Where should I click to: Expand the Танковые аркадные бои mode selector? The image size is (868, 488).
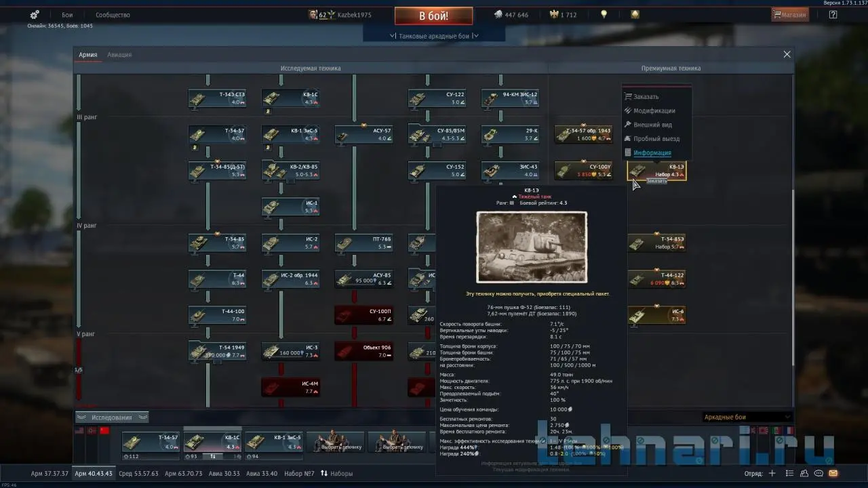pyautogui.click(x=434, y=36)
